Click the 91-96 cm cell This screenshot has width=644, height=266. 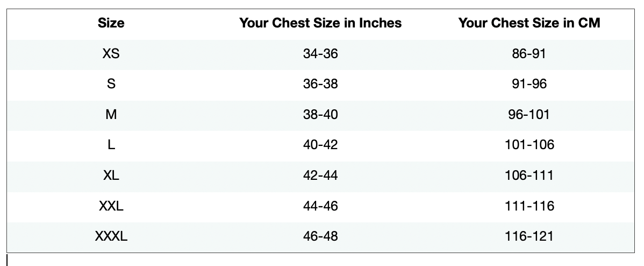pyautogui.click(x=529, y=84)
